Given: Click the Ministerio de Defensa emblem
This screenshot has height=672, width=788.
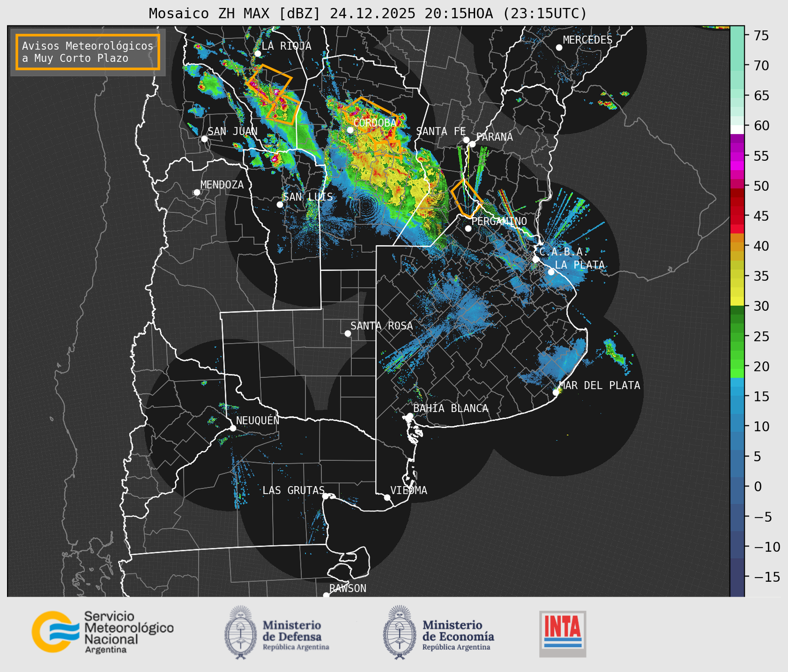Looking at the screenshot, I should pyautogui.click(x=241, y=633).
